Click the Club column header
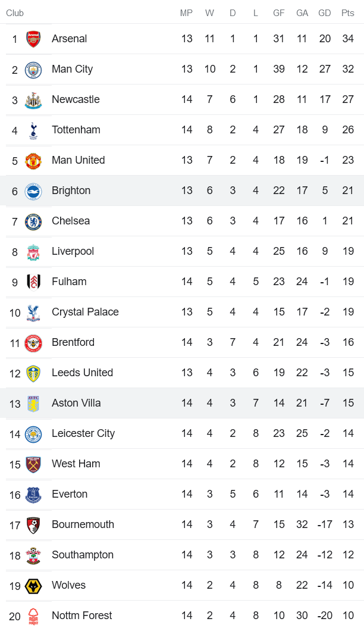Image resolution: width=364 pixels, height=631 pixels. [15, 13]
